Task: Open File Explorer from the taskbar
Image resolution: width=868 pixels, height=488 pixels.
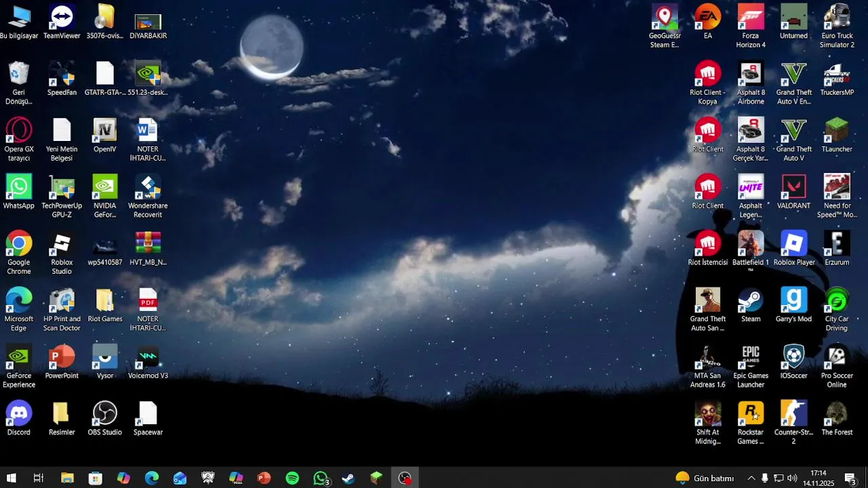Action: pyautogui.click(x=67, y=479)
